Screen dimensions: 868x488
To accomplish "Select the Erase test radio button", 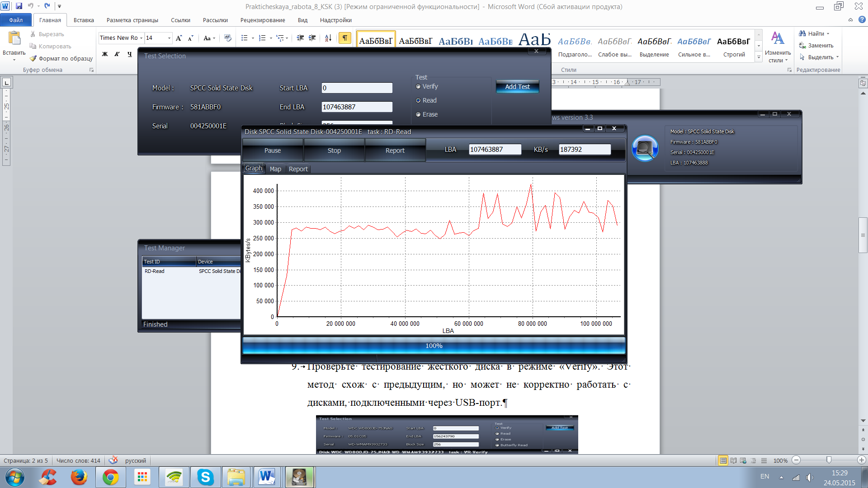I will [418, 114].
